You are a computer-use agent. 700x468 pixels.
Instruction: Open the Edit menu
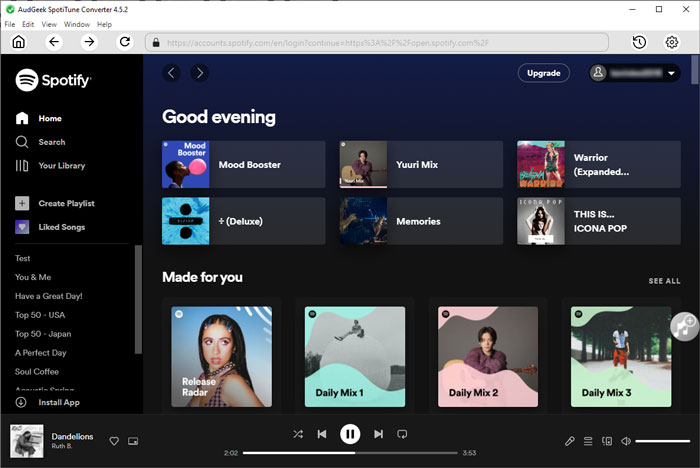[x=28, y=24]
